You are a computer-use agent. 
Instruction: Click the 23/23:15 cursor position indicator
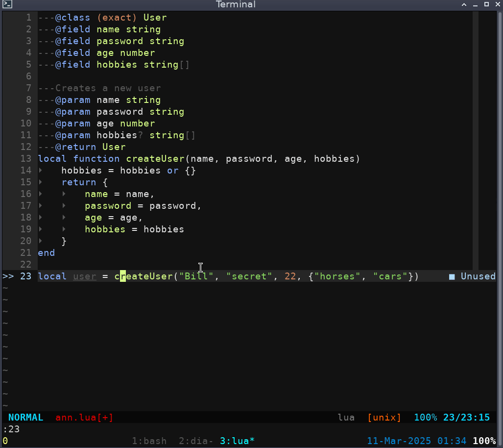tap(466, 418)
